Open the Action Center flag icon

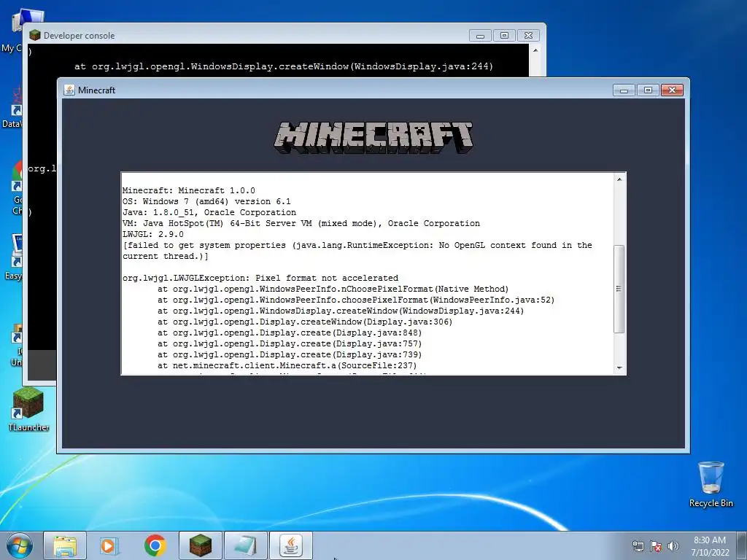pyautogui.click(x=656, y=546)
